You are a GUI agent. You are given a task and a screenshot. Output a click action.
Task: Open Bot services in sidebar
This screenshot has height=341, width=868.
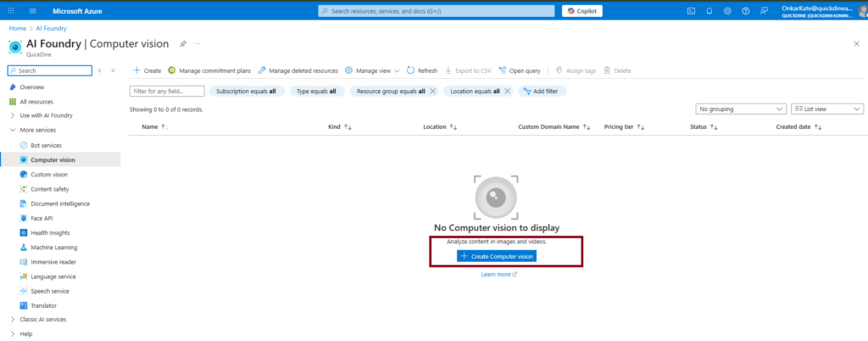click(x=46, y=146)
